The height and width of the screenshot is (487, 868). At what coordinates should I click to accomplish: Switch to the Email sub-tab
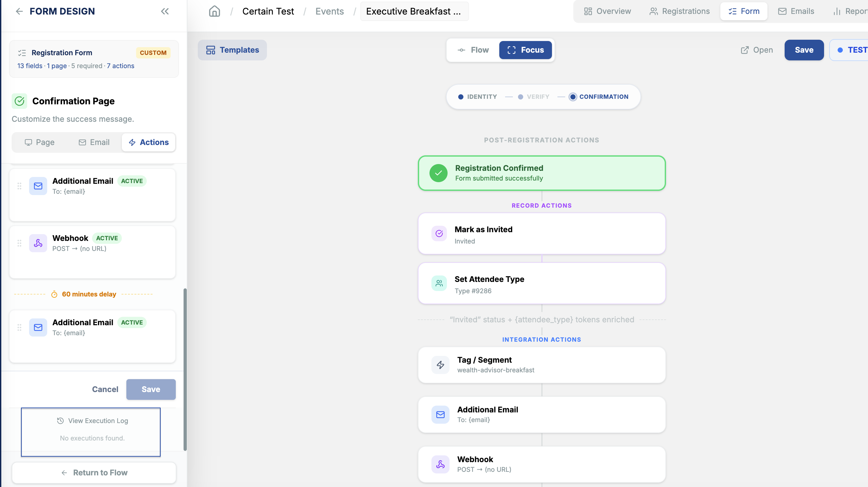click(94, 142)
